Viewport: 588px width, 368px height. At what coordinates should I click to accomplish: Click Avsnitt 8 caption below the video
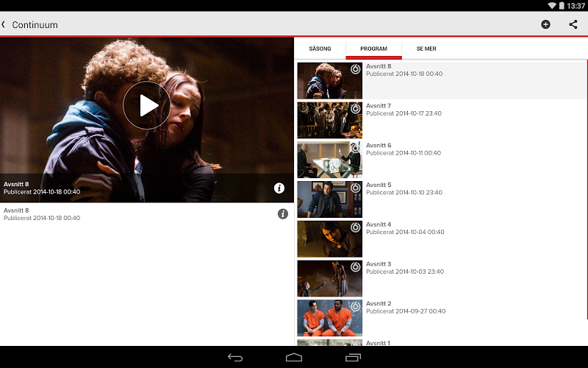point(16,210)
